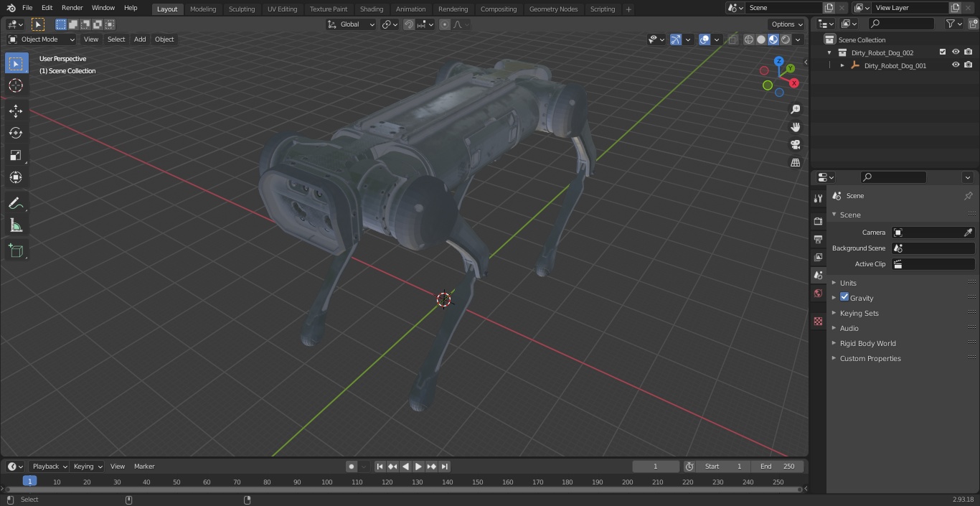This screenshot has width=980, height=506.
Task: Disable rendering of Dirty_Robot_Dog_001 camera icon
Action: click(x=969, y=65)
